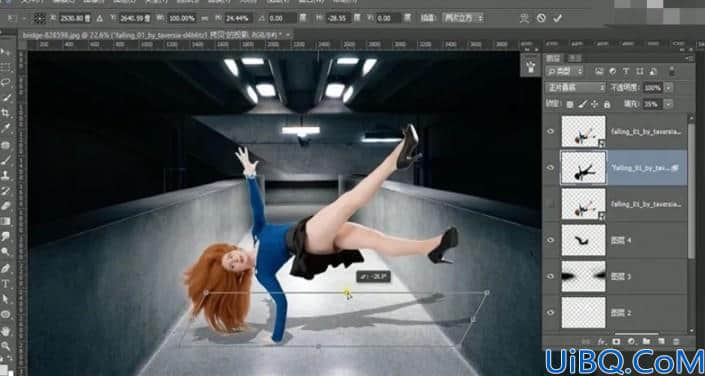Close the bridge-828598.jpg document tab
Screen dimensions: 705x376
pyautogui.click(x=287, y=35)
